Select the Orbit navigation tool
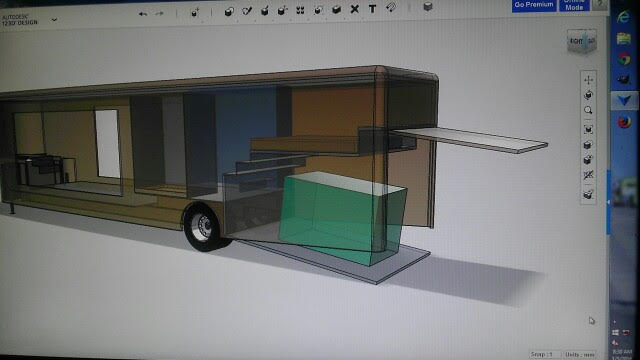The width and height of the screenshot is (640, 360). coord(588,95)
